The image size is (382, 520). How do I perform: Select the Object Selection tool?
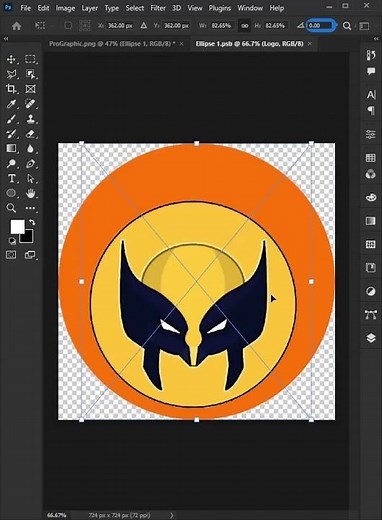(x=30, y=74)
